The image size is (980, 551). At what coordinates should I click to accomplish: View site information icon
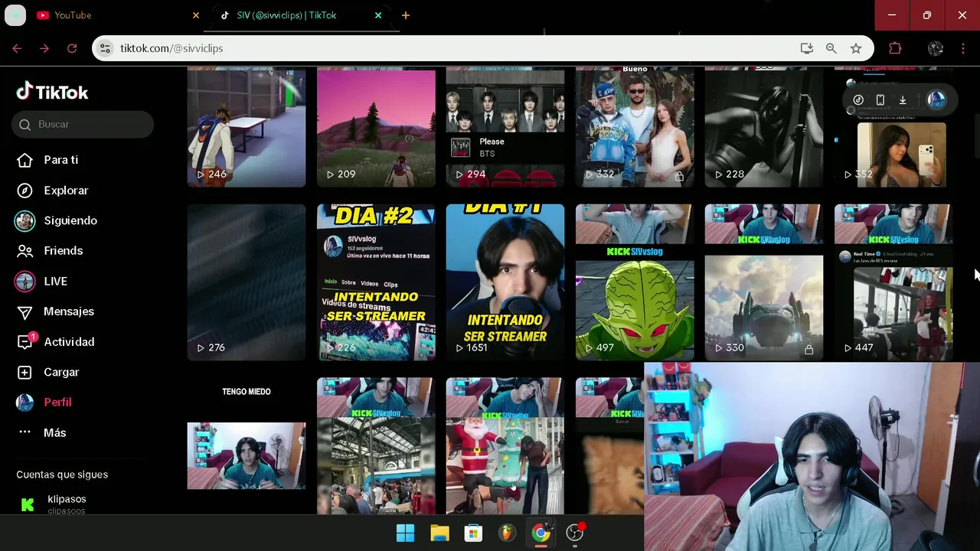click(105, 48)
